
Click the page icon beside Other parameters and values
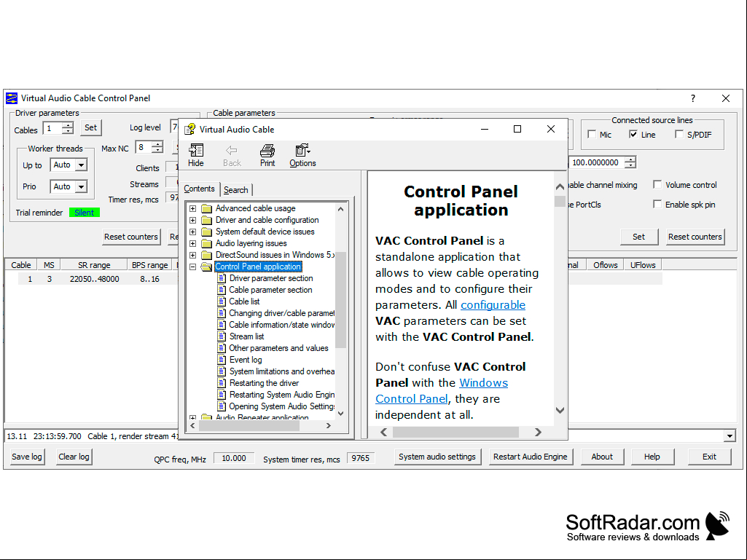pyautogui.click(x=222, y=348)
